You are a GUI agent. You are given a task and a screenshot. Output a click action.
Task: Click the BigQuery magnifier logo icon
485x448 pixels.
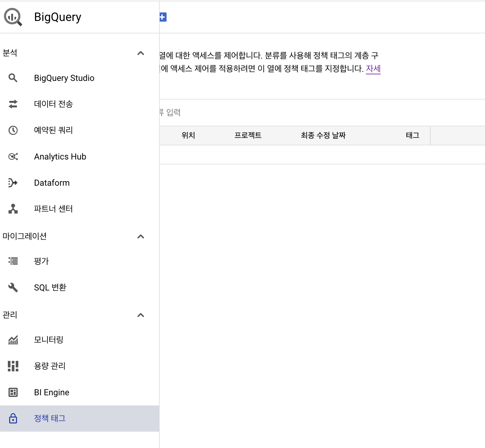tap(13, 17)
